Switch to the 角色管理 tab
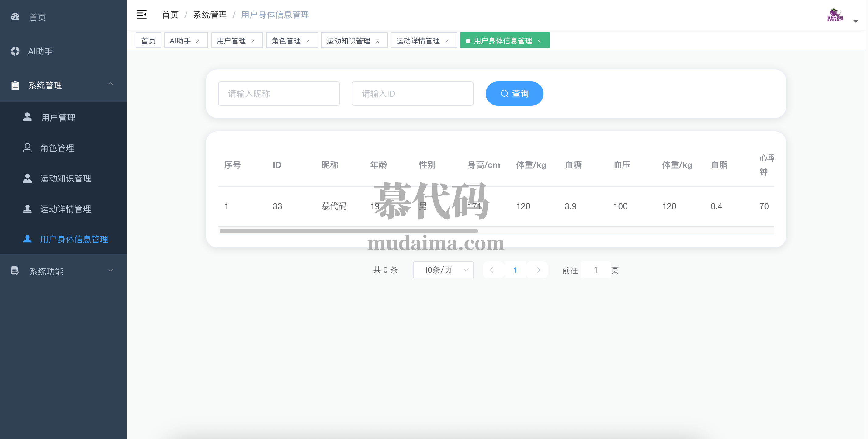The width and height of the screenshot is (868, 439). click(286, 41)
